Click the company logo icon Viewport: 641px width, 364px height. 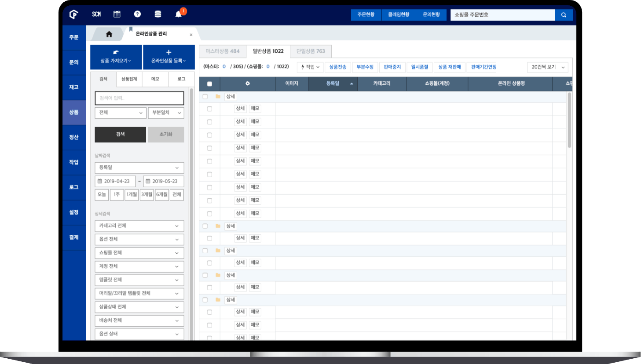tap(74, 15)
